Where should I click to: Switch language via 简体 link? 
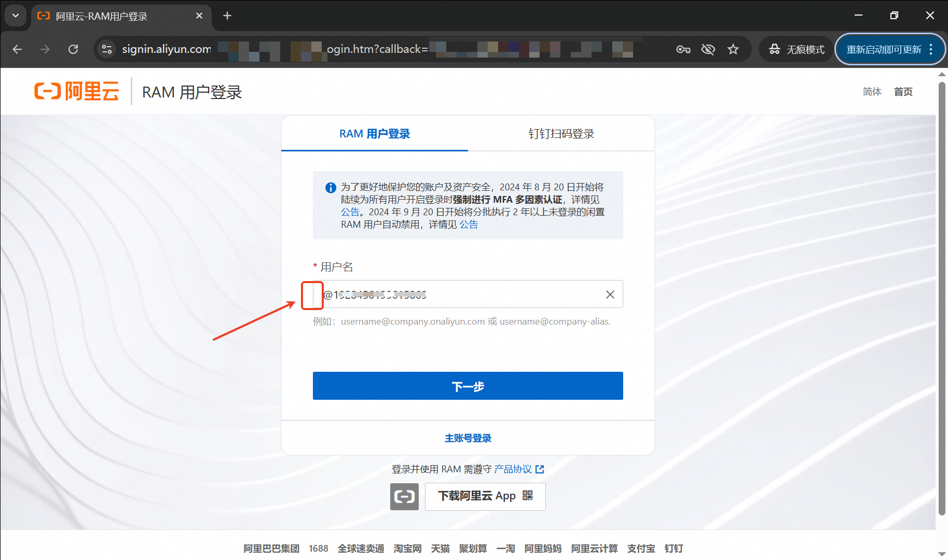[x=872, y=92]
